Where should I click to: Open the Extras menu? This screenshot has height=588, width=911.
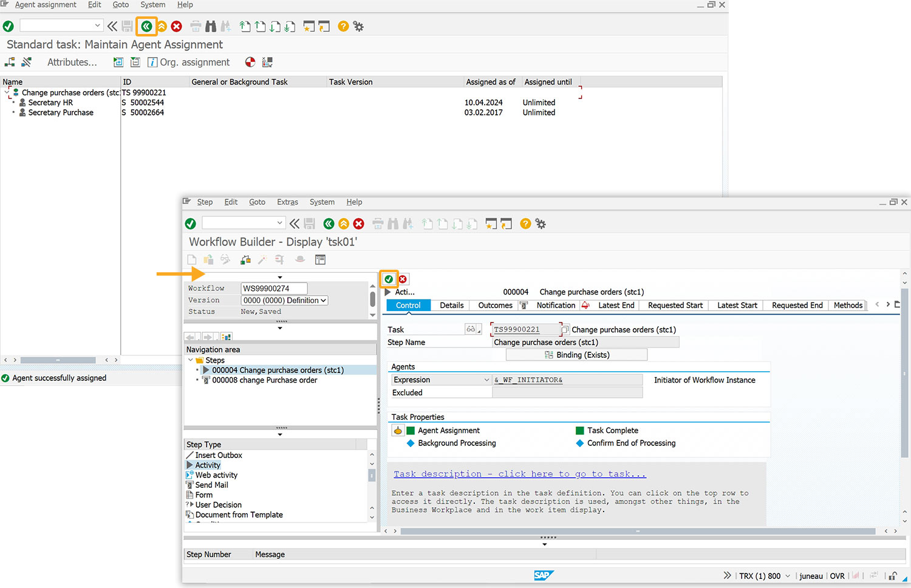click(x=287, y=202)
